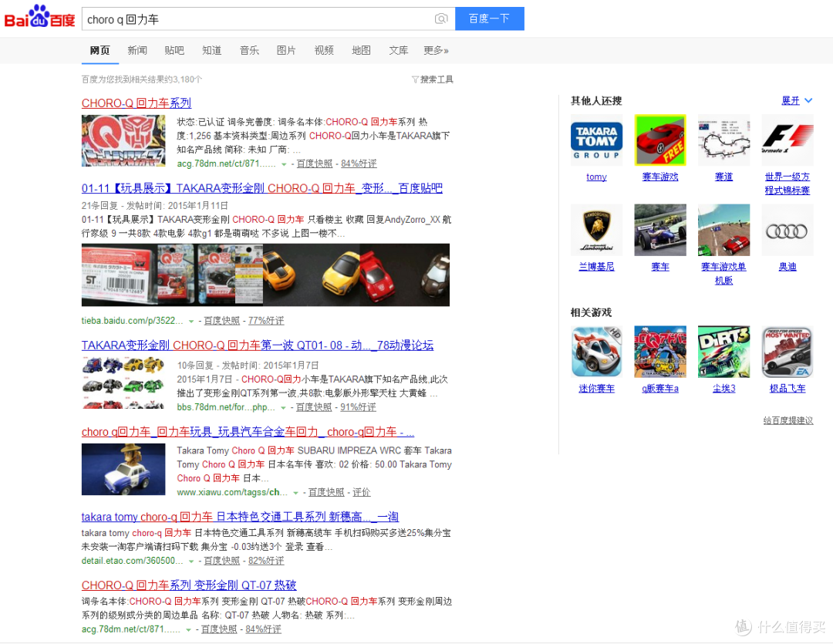
Task: Open result CHORO-Q 回力车系列
Action: click(x=137, y=103)
